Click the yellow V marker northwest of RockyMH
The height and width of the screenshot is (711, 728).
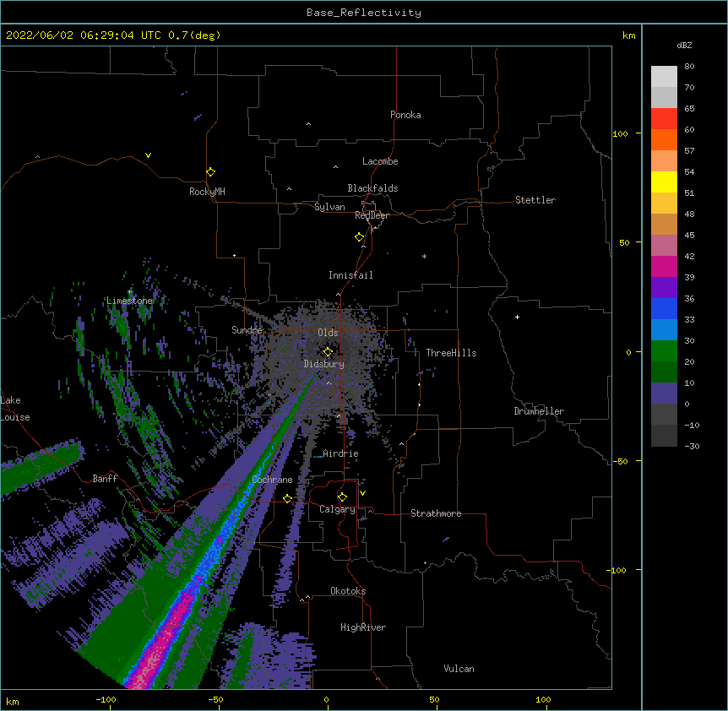click(x=148, y=155)
